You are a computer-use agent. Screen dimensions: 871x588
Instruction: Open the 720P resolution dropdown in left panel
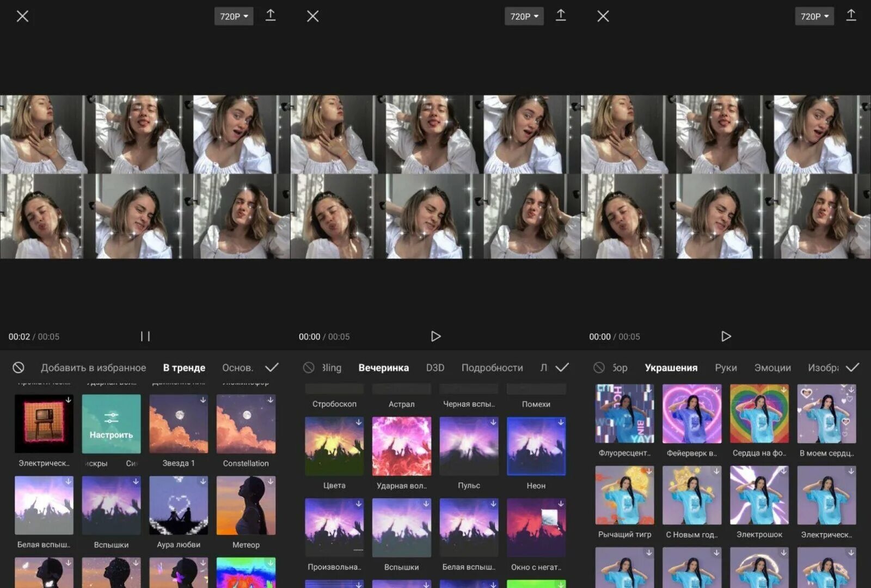(x=234, y=16)
